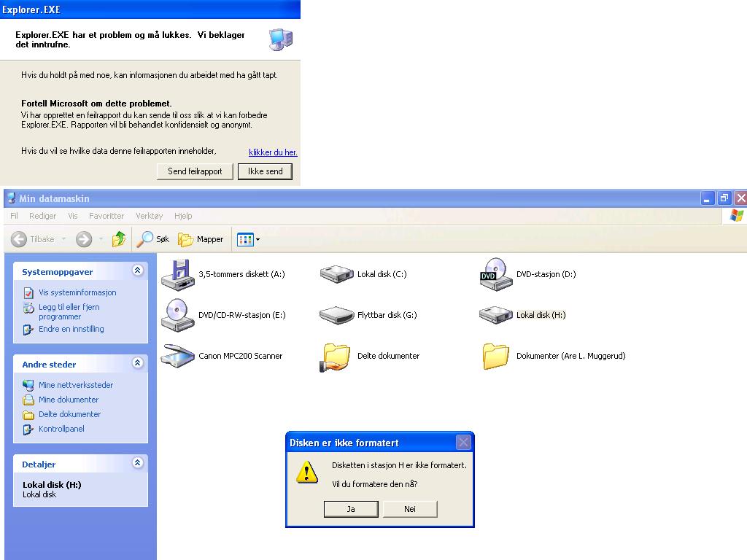Image resolution: width=747 pixels, height=560 pixels.
Task: Click the Tilbake back arrow icon
Action: pyautogui.click(x=19, y=239)
